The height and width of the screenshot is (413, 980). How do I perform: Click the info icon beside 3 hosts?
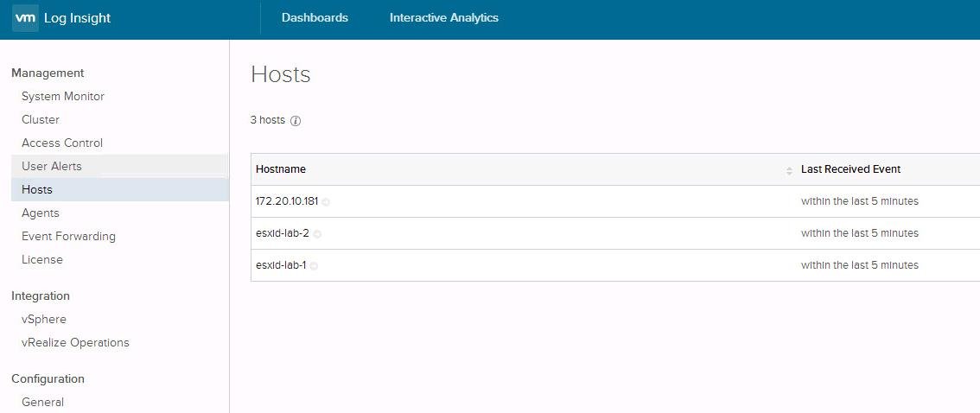click(296, 121)
